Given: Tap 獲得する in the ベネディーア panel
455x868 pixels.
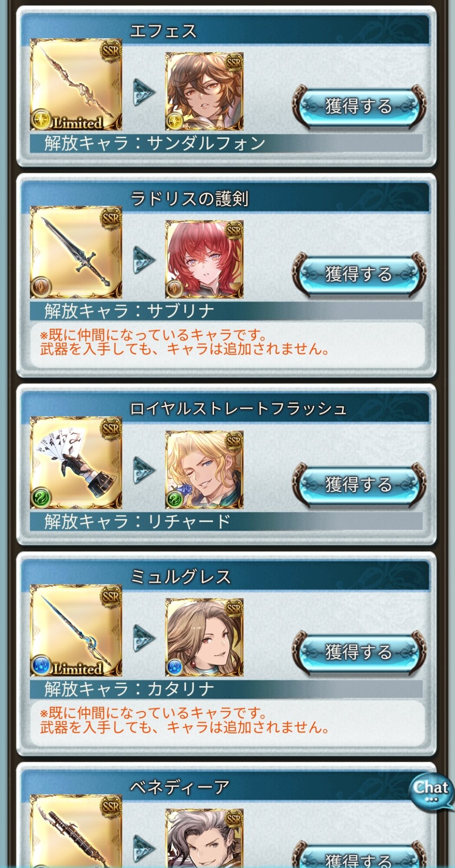Looking at the screenshot, I should 359,856.
